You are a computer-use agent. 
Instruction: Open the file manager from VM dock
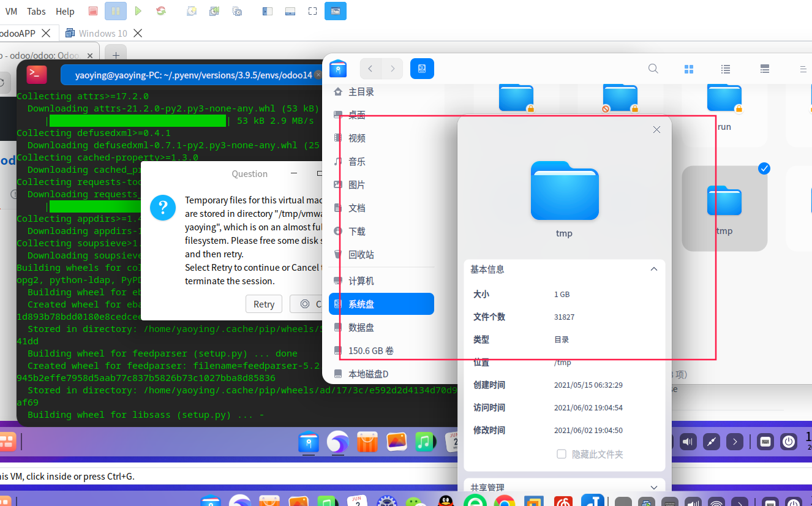309,442
